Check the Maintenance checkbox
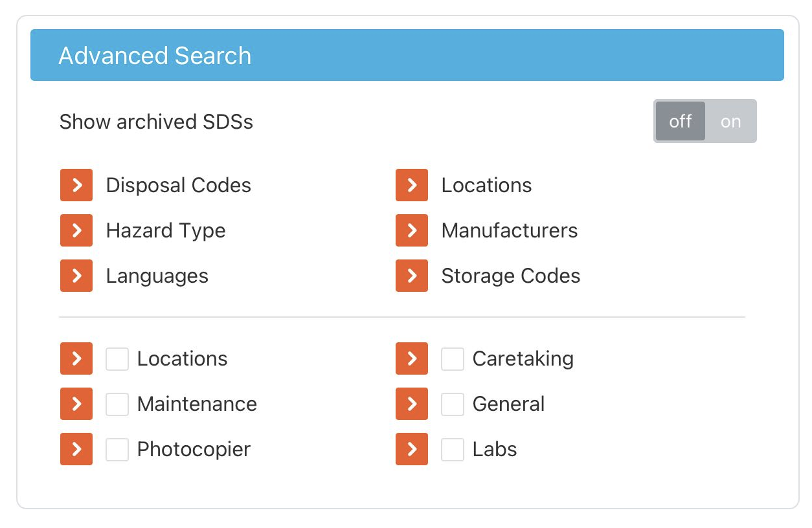This screenshot has height=528, width=812. 117,404
